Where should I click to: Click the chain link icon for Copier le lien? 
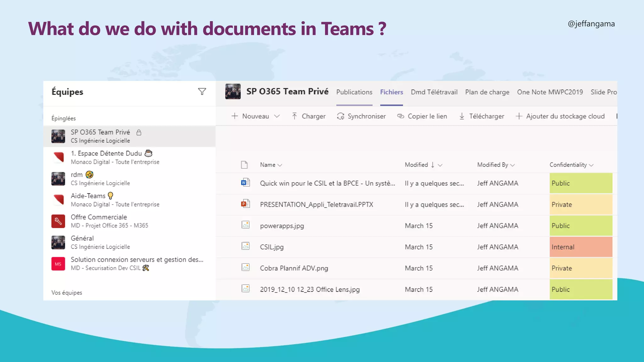pos(400,116)
